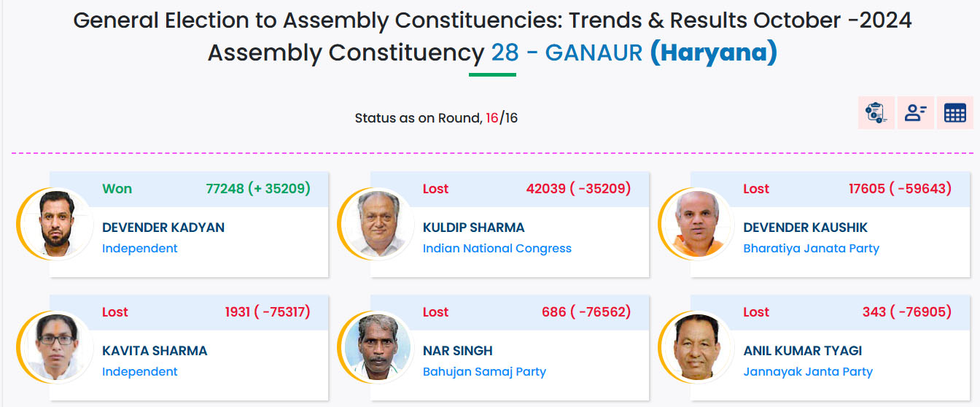Viewport: 980px width, 407px height.
Task: Open Devender Kadyan's candidate photo
Action: click(x=58, y=224)
